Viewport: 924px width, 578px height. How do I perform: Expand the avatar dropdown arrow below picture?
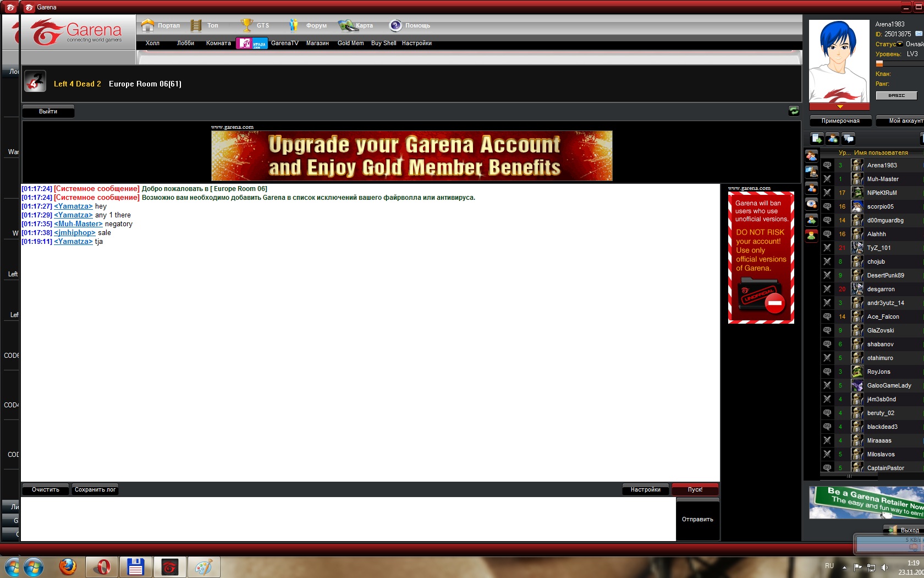(839, 106)
